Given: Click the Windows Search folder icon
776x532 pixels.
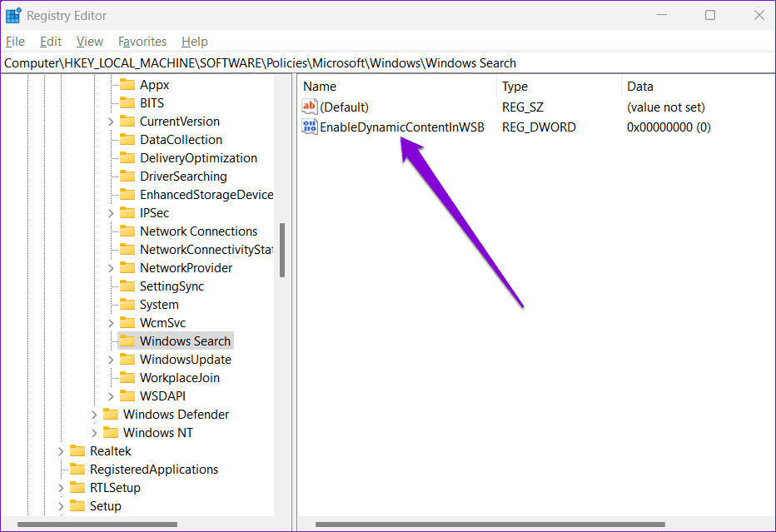Looking at the screenshot, I should coord(127,341).
